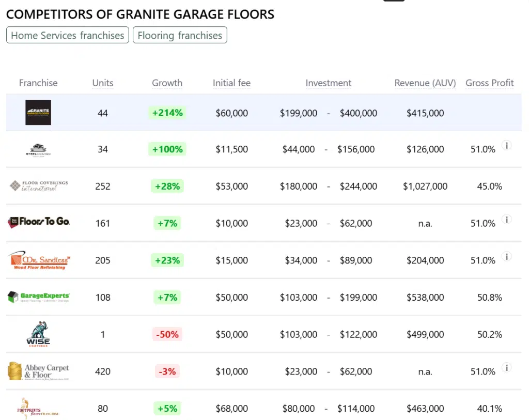Click the $1,027,000 revenue cell
Image resolution: width=529 pixels, height=420 pixels.
pyautogui.click(x=425, y=186)
